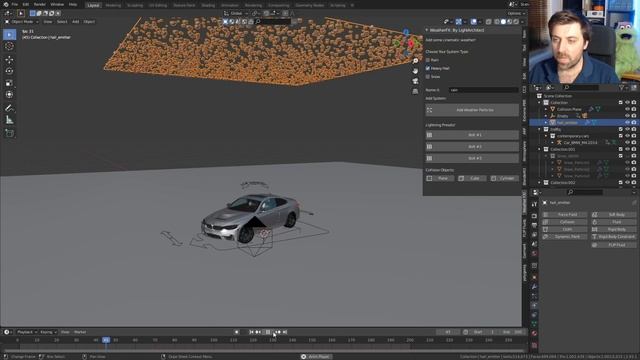Expand the hail_emitter tree item
Viewport: 640px width, 360px height.
(546, 122)
